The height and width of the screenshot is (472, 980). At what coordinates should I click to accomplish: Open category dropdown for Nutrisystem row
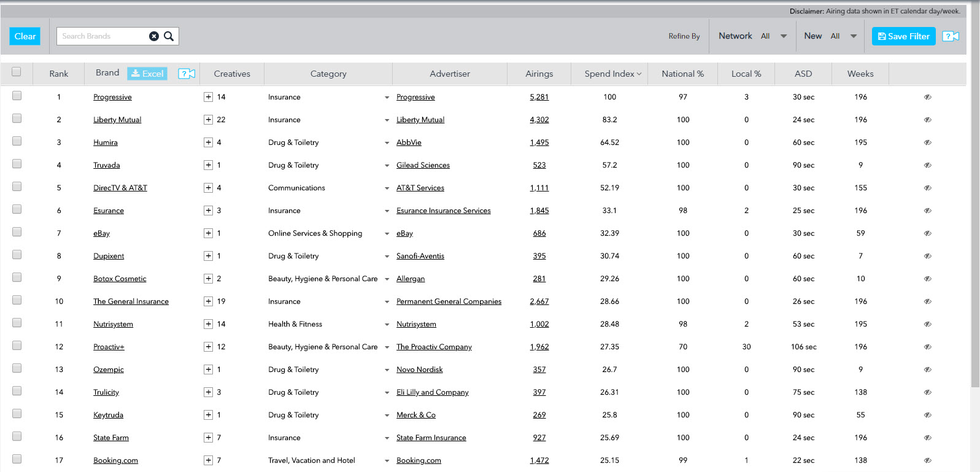point(387,325)
